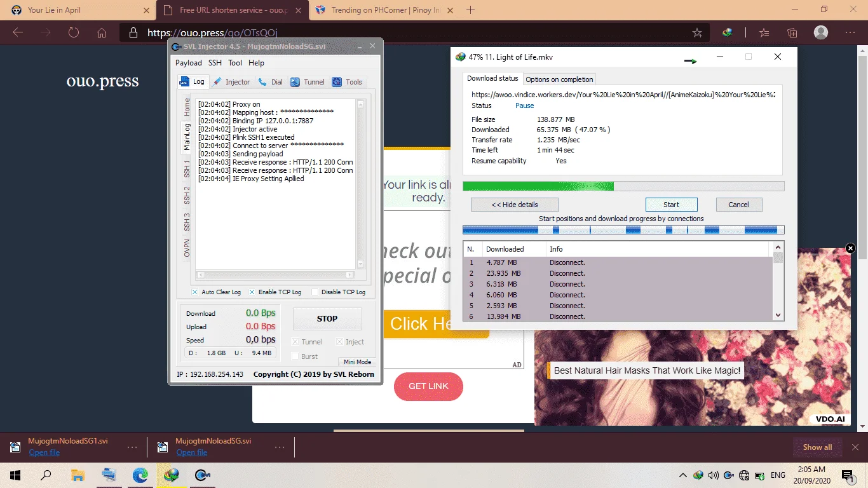Open the Tool menu in SVL Injector
The height and width of the screenshot is (488, 868).
235,63
